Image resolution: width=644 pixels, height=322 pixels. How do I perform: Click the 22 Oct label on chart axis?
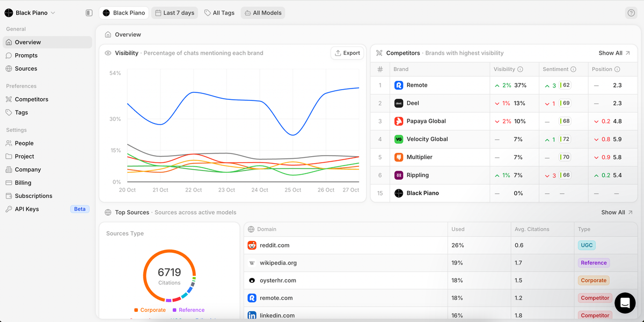[x=193, y=190]
